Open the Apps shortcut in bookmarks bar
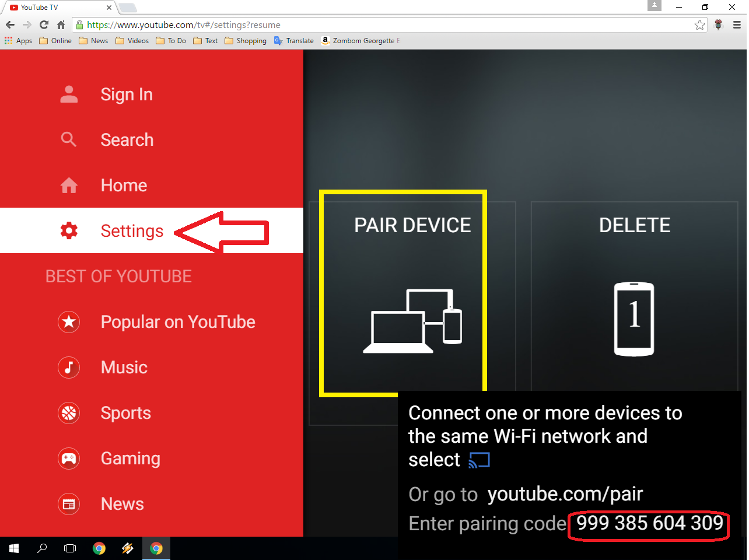 18,41
